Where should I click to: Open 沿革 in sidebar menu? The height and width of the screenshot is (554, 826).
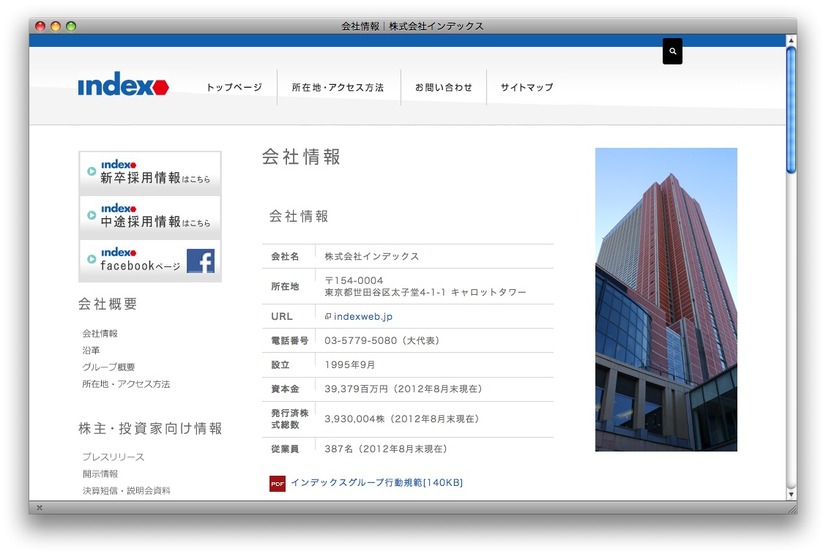point(91,350)
